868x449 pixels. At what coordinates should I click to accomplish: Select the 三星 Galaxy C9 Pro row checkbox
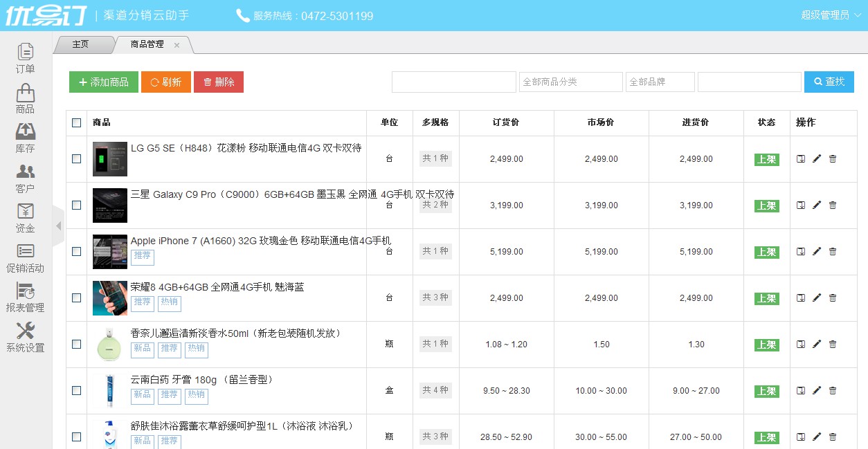[x=76, y=205]
